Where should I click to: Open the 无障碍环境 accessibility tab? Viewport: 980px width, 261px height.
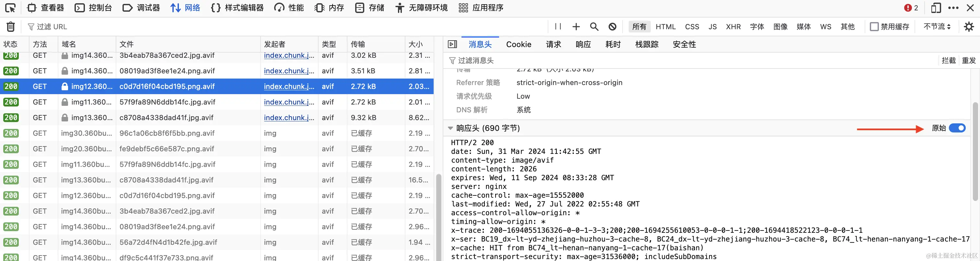click(421, 7)
